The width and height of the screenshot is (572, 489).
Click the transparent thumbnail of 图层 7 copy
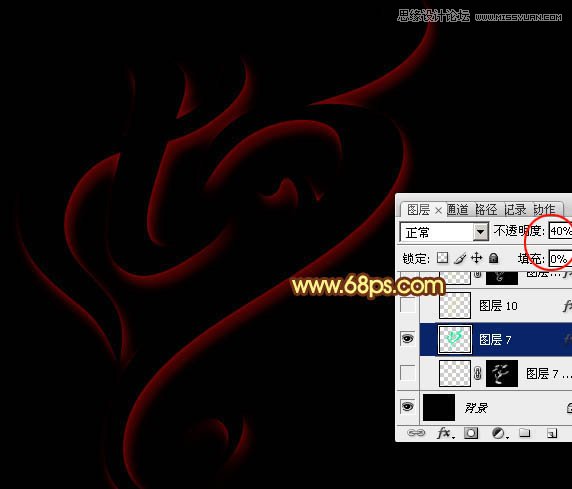pyautogui.click(x=455, y=373)
